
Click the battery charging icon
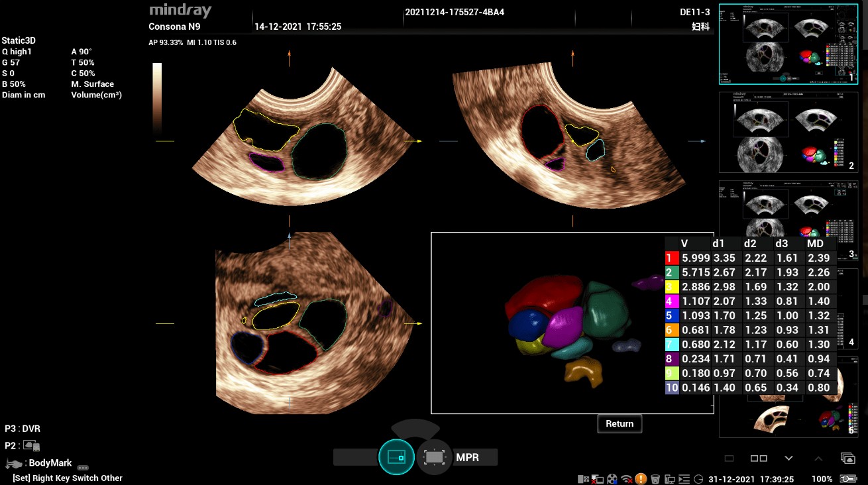click(849, 478)
